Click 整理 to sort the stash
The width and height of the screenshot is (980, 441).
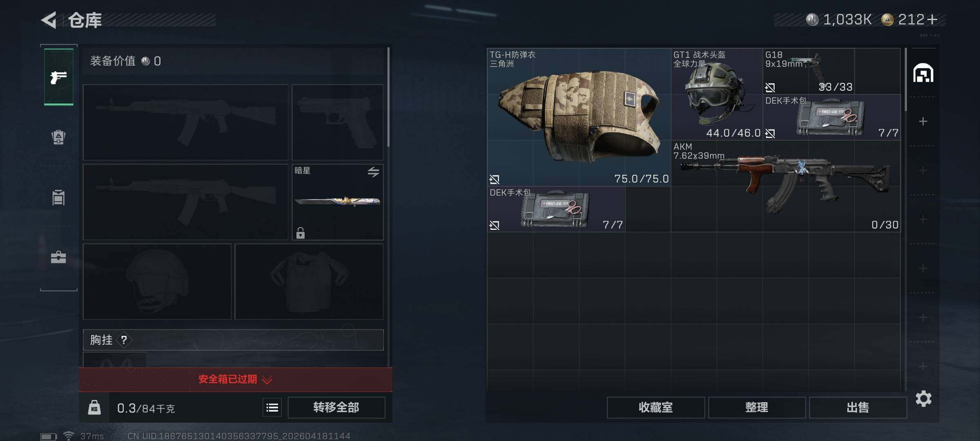[x=757, y=408]
